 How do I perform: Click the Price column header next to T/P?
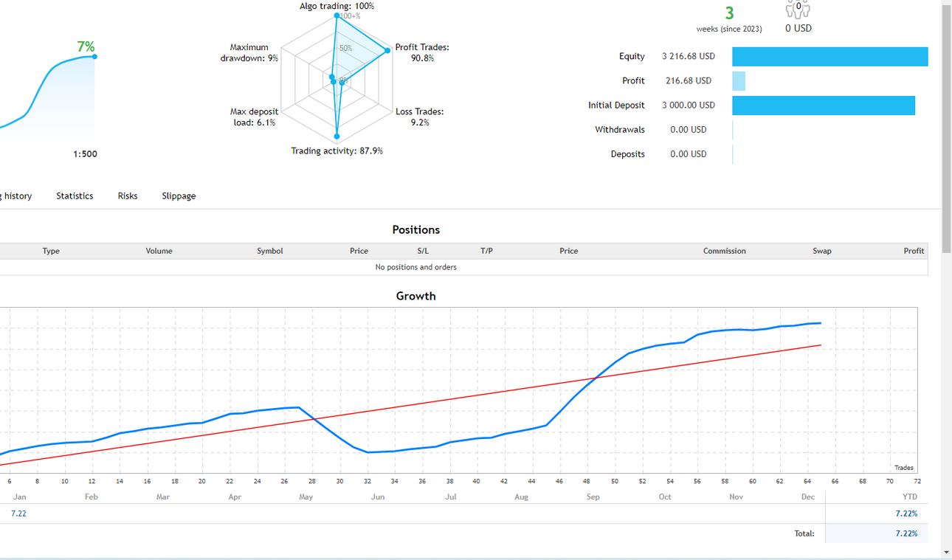coord(569,251)
